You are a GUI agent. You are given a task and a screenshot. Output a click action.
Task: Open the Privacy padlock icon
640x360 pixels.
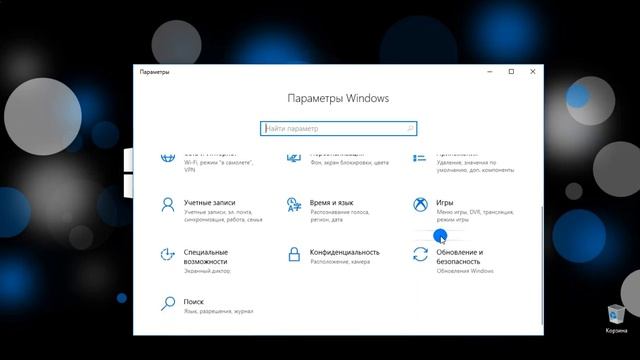294,254
